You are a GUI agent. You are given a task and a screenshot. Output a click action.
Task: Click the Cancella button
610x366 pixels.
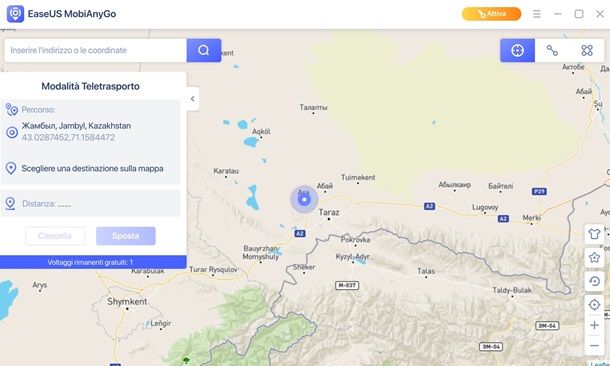pyautogui.click(x=55, y=236)
